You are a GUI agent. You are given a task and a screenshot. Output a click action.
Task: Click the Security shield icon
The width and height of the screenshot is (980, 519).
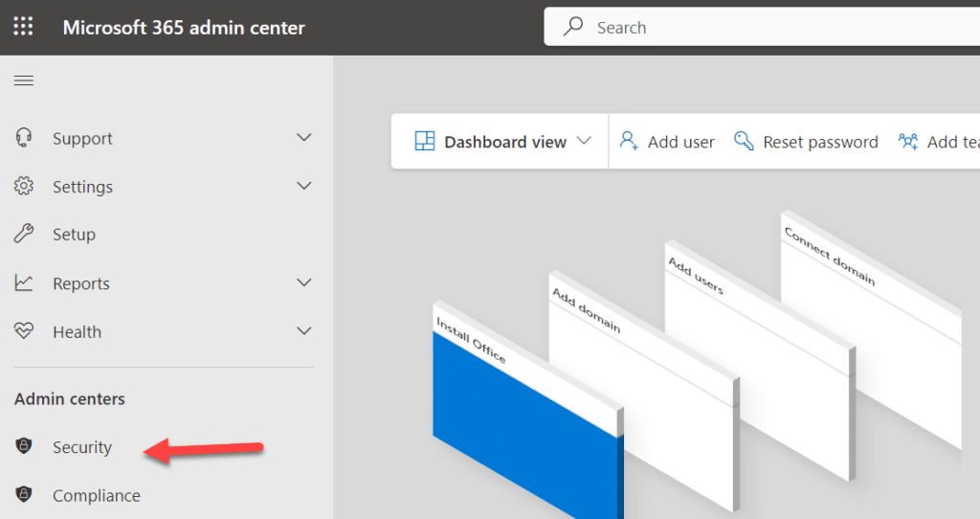24,446
